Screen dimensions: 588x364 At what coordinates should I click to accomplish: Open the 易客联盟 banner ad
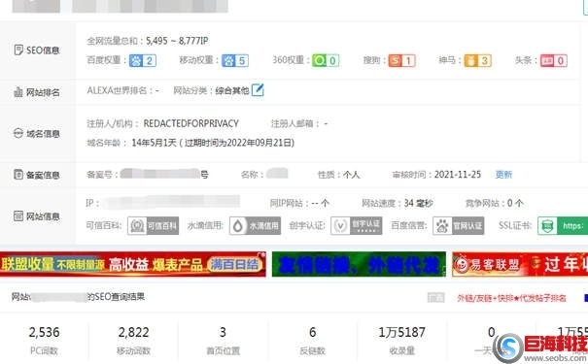tap(520, 264)
